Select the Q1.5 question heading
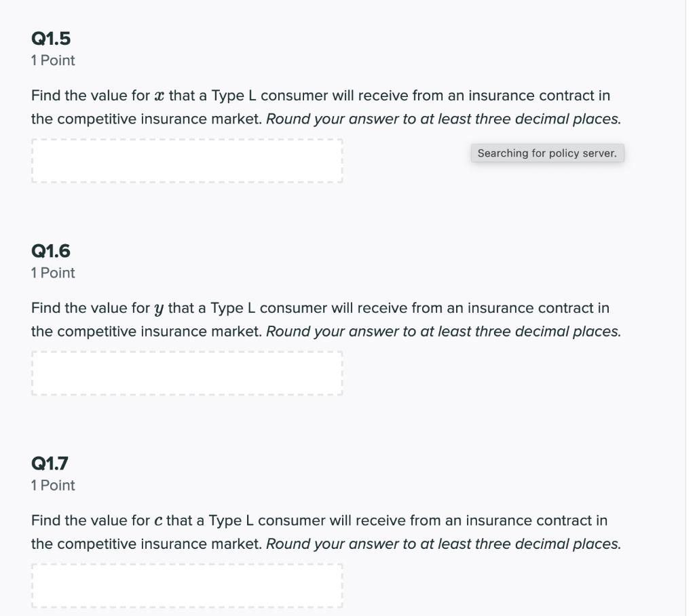The height and width of the screenshot is (616, 695). [51, 39]
